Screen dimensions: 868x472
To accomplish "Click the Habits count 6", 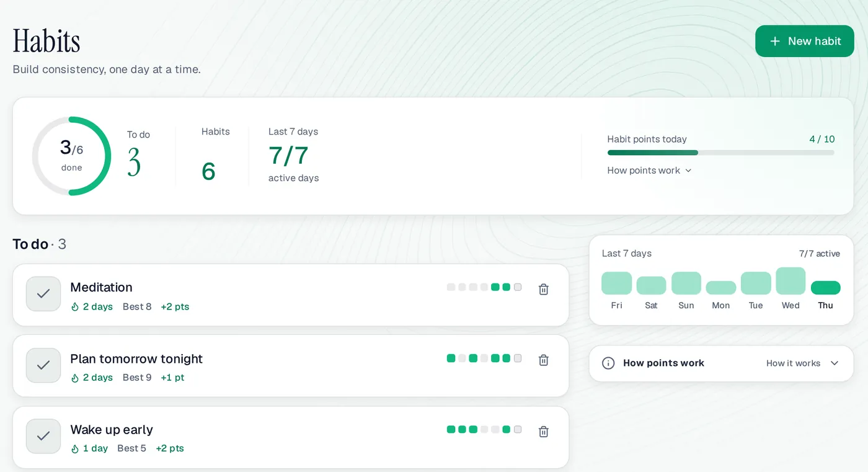I will pyautogui.click(x=208, y=171).
